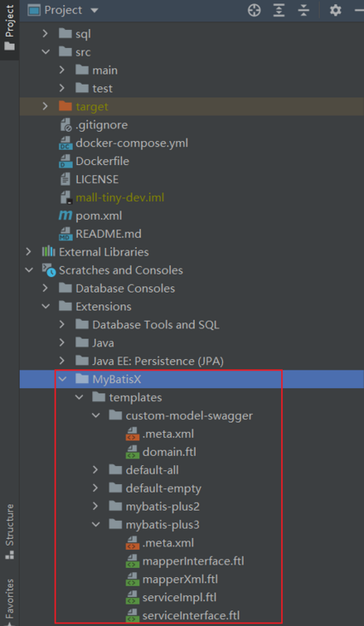Screen dimensions: 364x626
Task: Click the Collapse All toolbar icon
Action: (x=304, y=10)
